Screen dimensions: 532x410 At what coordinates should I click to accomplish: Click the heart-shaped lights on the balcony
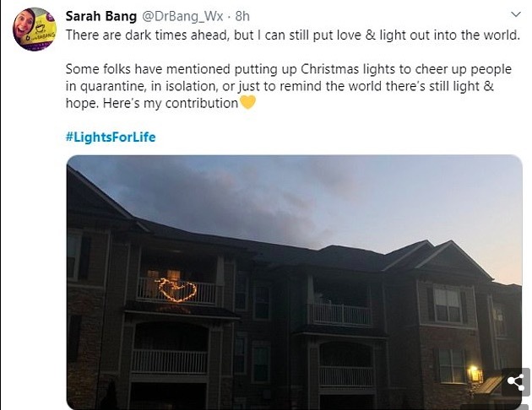pyautogui.click(x=177, y=290)
